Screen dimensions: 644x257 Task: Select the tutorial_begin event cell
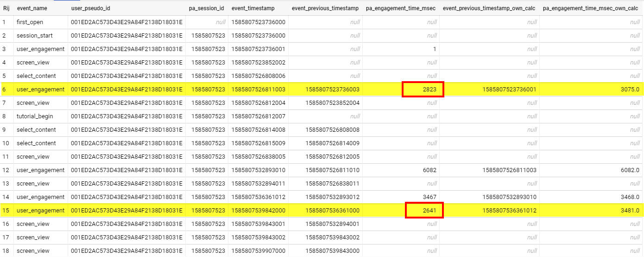coord(35,116)
